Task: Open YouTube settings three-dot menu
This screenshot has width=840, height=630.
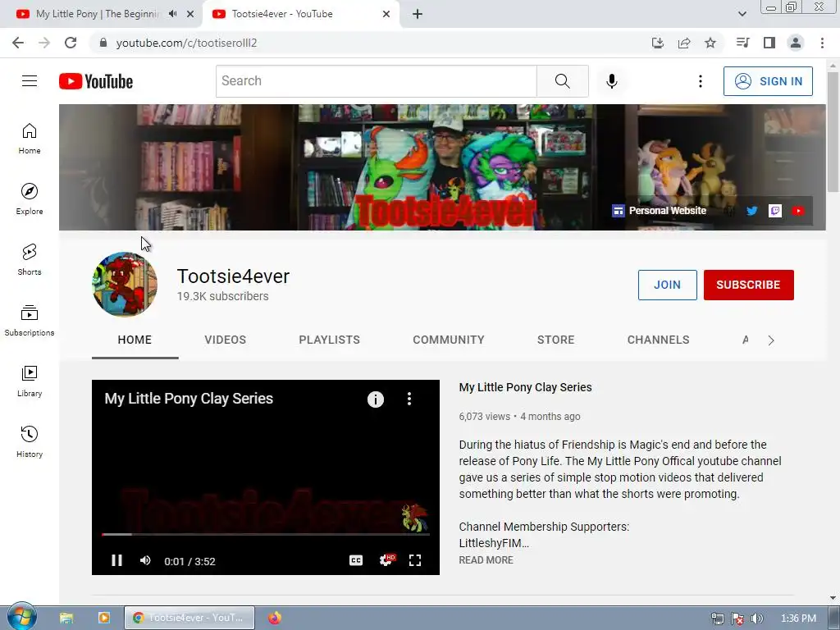Action: [x=701, y=81]
